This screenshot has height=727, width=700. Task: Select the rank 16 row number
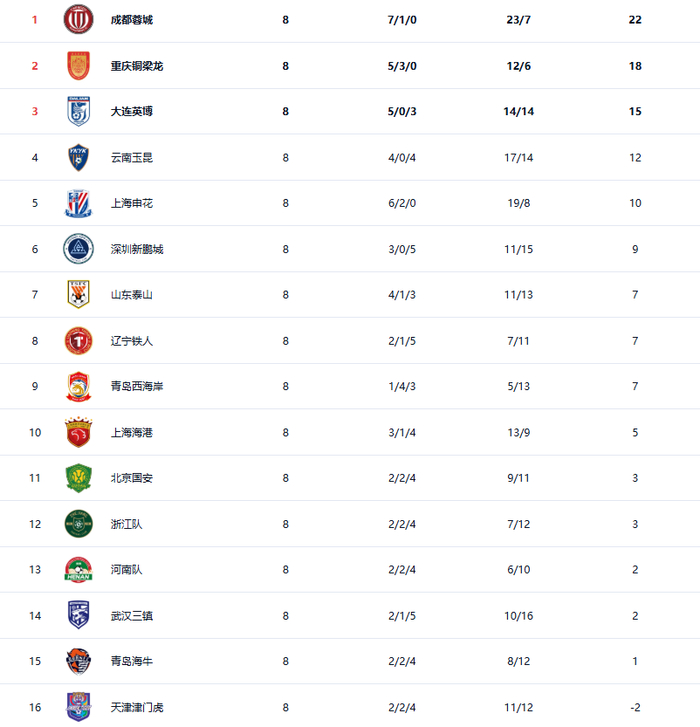(35, 707)
